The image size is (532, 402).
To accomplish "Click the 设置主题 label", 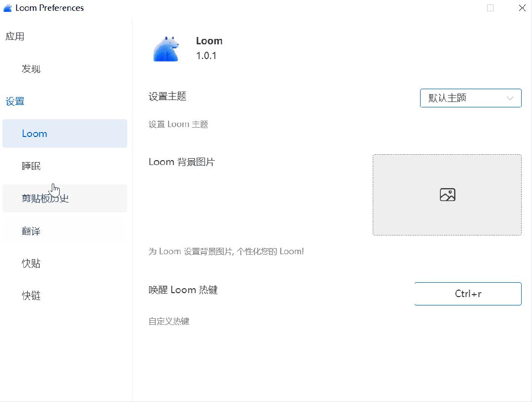I will pos(167,97).
